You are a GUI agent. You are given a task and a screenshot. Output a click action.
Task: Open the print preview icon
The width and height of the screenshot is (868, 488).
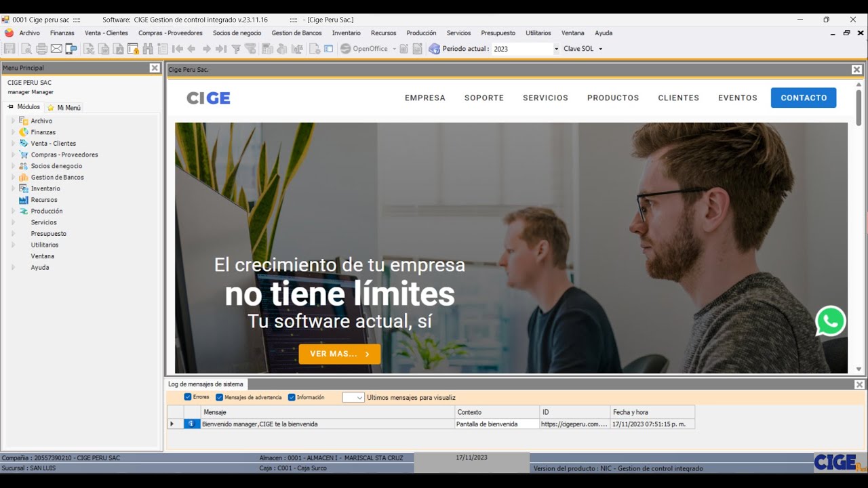26,49
